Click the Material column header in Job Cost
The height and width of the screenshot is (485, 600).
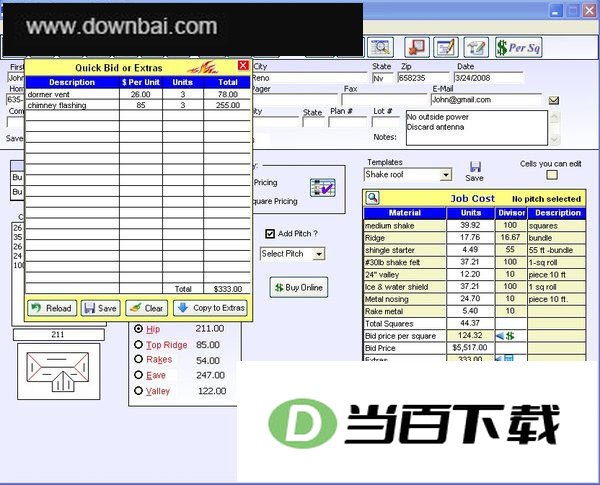[x=405, y=213]
